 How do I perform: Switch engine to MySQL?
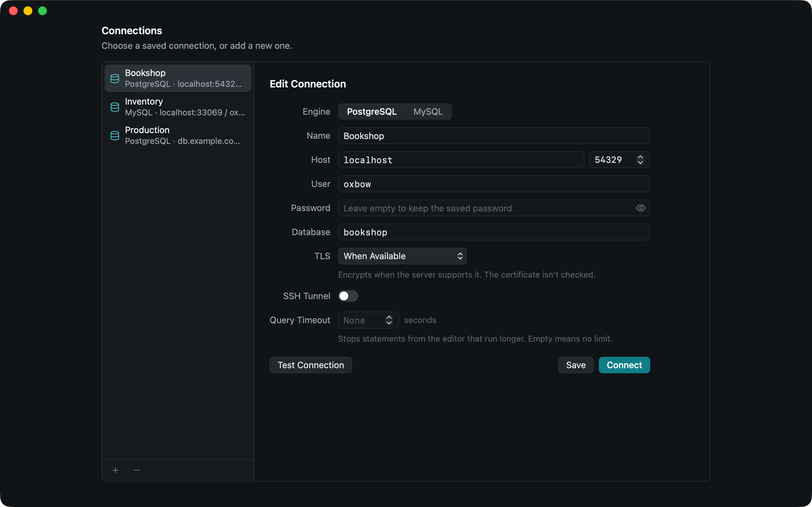(428, 112)
